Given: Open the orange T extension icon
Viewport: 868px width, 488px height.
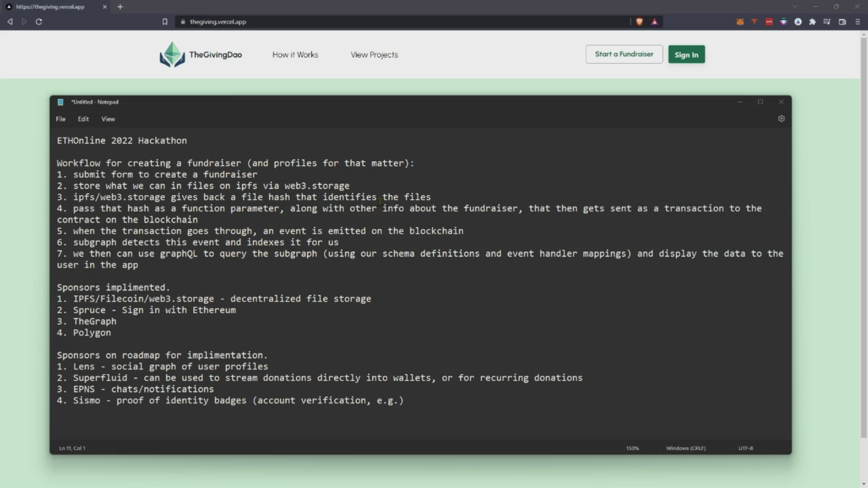Looking at the screenshot, I should [x=754, y=22].
